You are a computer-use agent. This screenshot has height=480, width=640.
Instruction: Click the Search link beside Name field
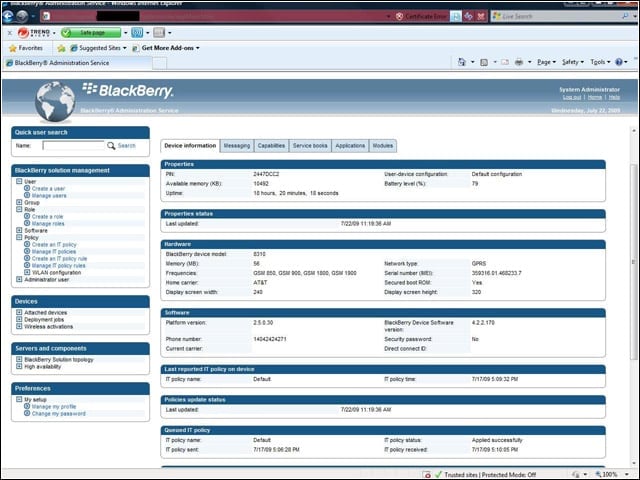tap(127, 146)
